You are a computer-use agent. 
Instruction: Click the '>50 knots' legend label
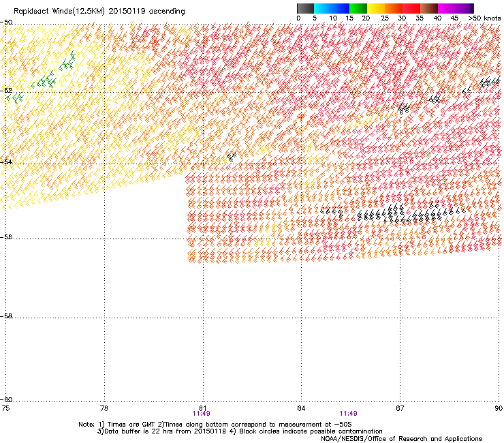point(484,18)
